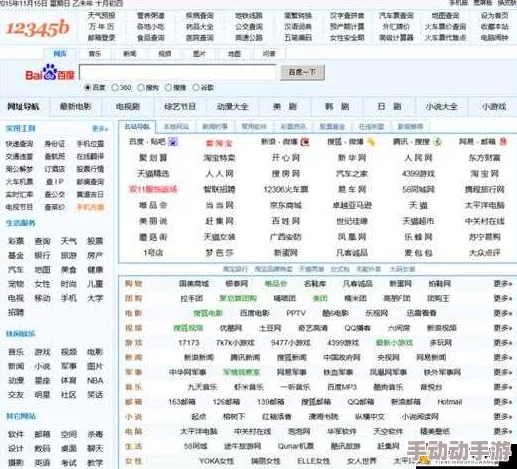The image size is (517, 469).
Task: Click the yellow icon beside 搜狐·微博
Action: pos(371,142)
